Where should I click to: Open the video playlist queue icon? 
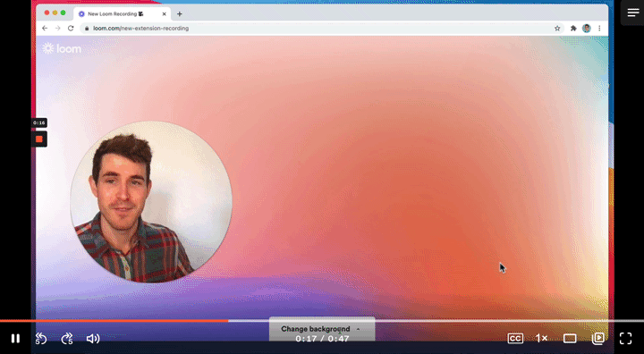597,339
